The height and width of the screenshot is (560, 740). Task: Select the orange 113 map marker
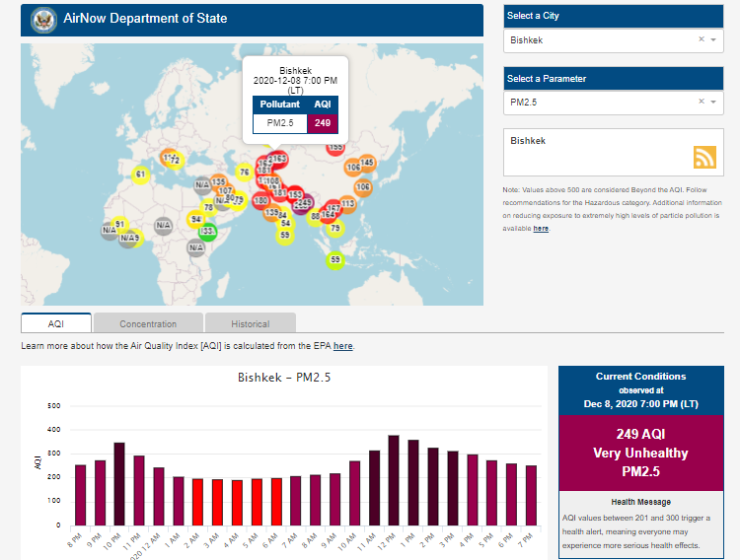[x=347, y=204]
